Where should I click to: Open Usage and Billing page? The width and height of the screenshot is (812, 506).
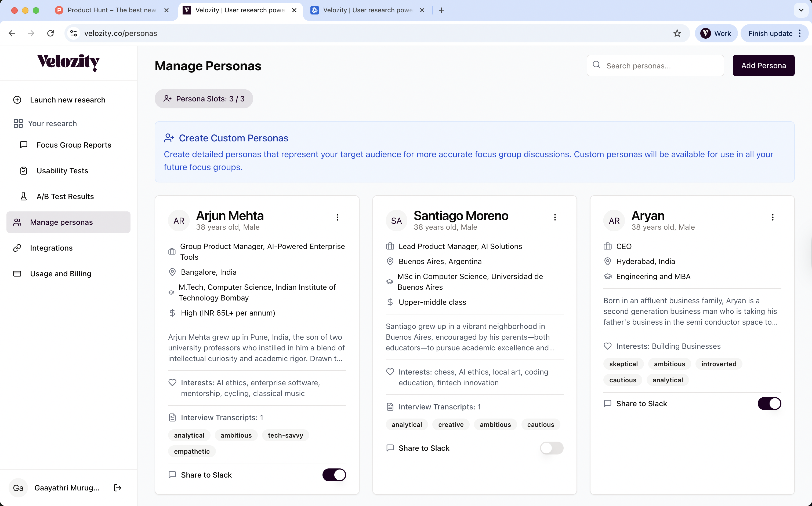(61, 273)
